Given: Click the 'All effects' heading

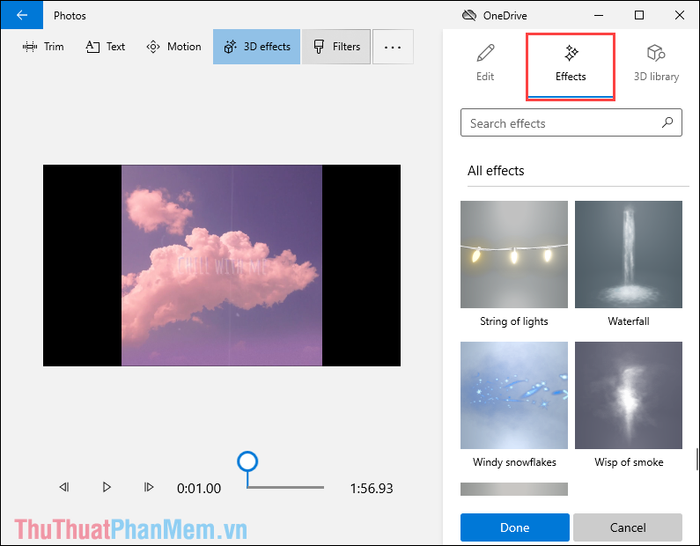Looking at the screenshot, I should click(x=496, y=171).
